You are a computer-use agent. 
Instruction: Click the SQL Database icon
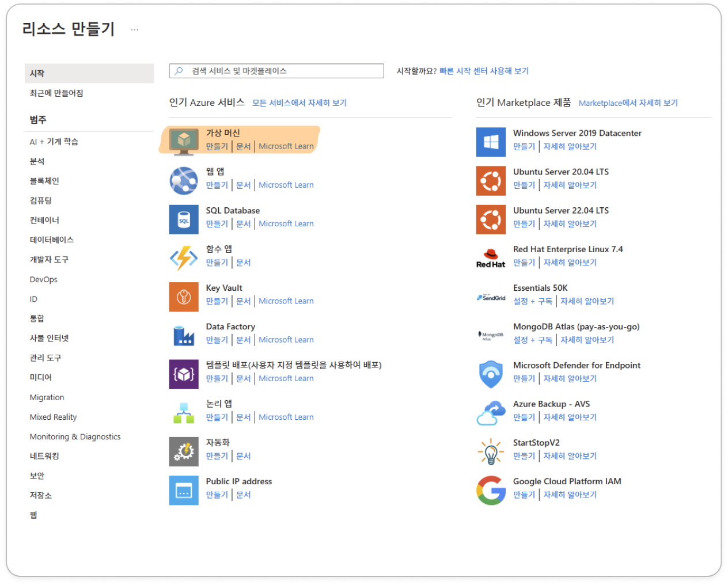184,219
